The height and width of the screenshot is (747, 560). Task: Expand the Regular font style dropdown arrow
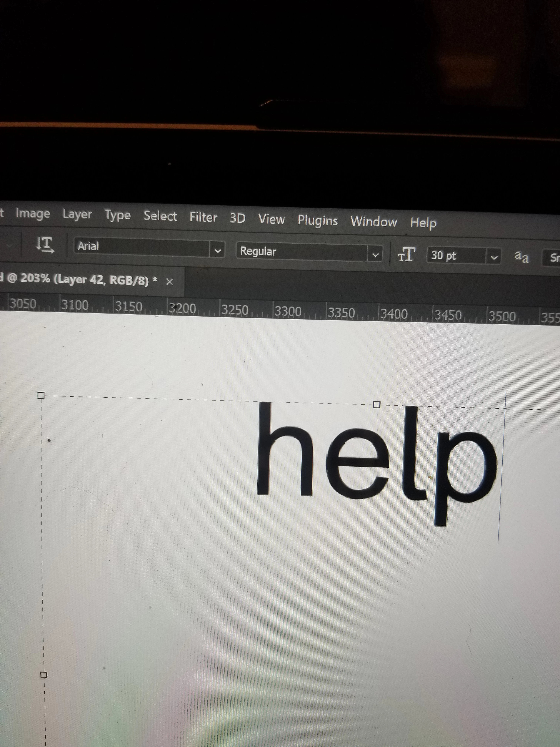coord(375,255)
